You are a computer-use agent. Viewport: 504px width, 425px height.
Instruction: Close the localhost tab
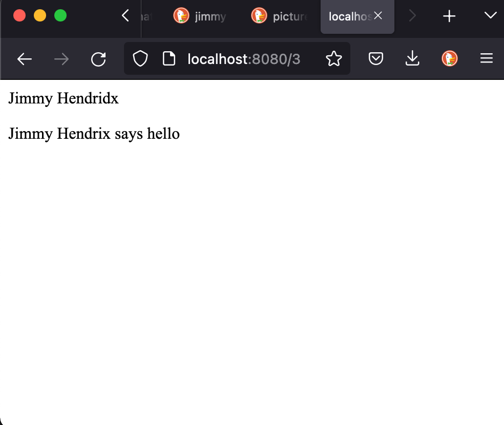click(x=378, y=16)
